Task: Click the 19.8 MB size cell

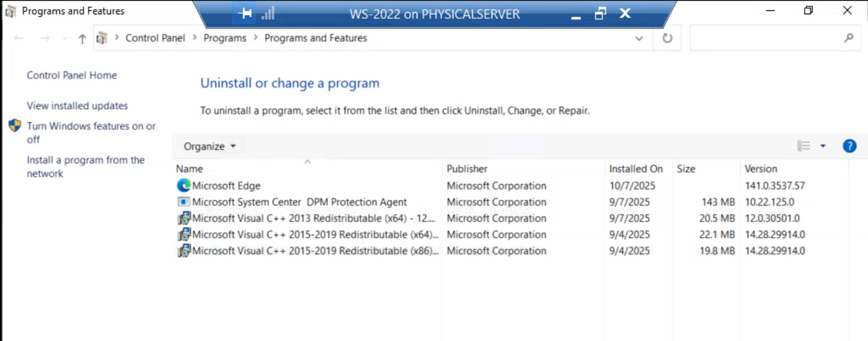Action: pos(717,251)
